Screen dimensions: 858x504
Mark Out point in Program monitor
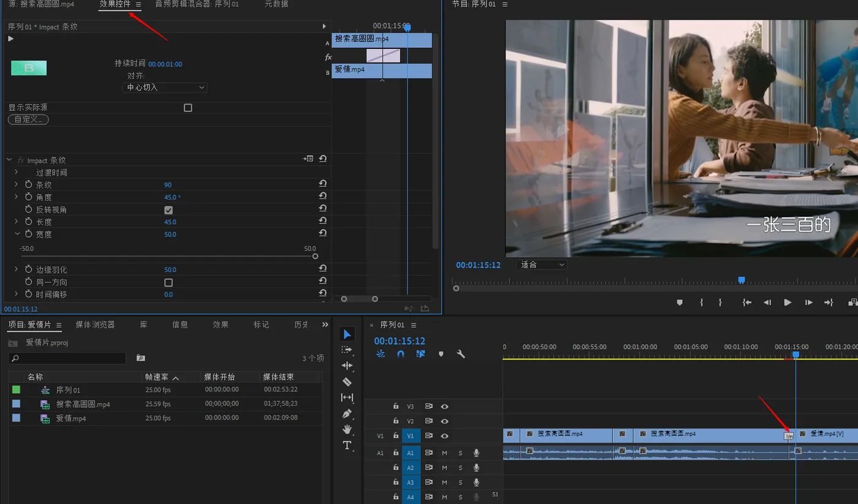pyautogui.click(x=720, y=302)
